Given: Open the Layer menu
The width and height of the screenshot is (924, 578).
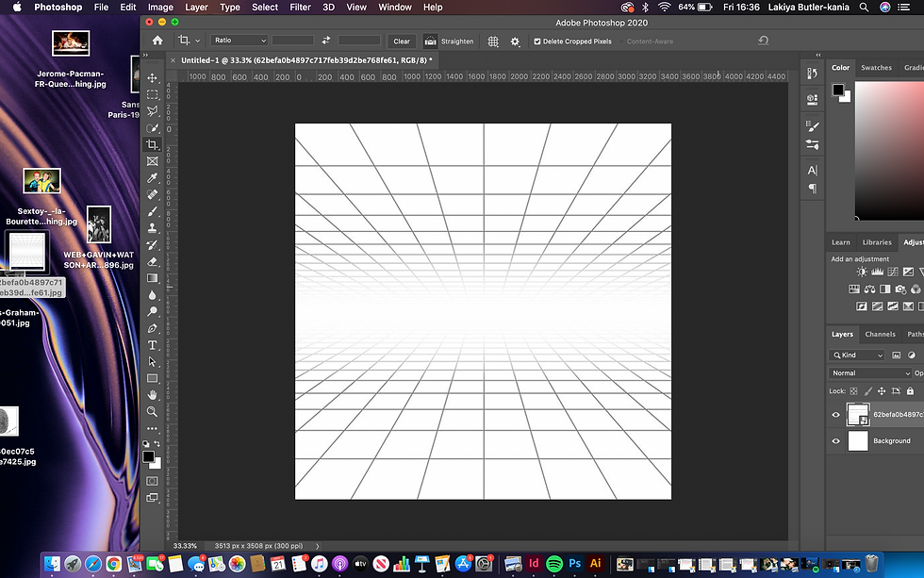Looking at the screenshot, I should (x=196, y=7).
